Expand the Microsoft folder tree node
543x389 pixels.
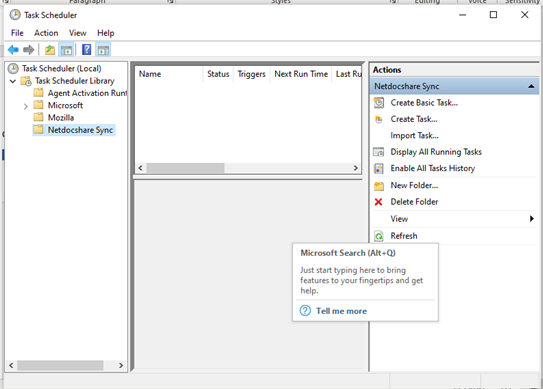[x=25, y=106]
